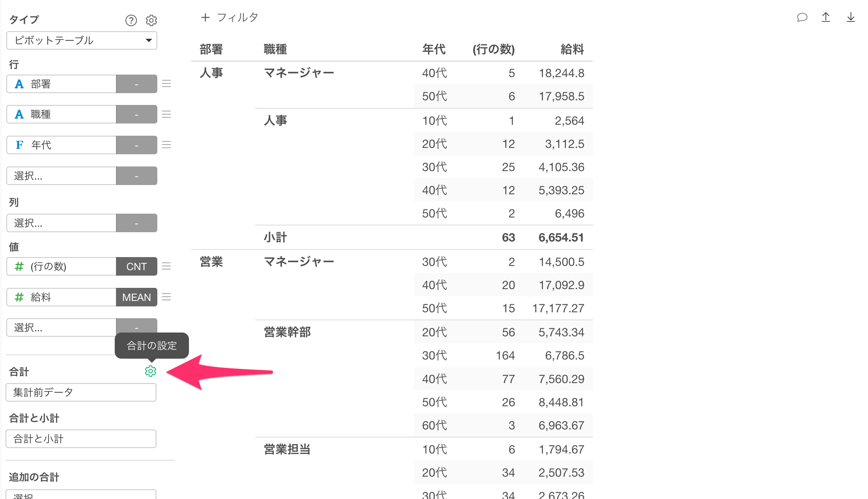Viewport: 868px width, 499px height.
Task: Open the 年代 row column selector
Action: click(x=62, y=145)
